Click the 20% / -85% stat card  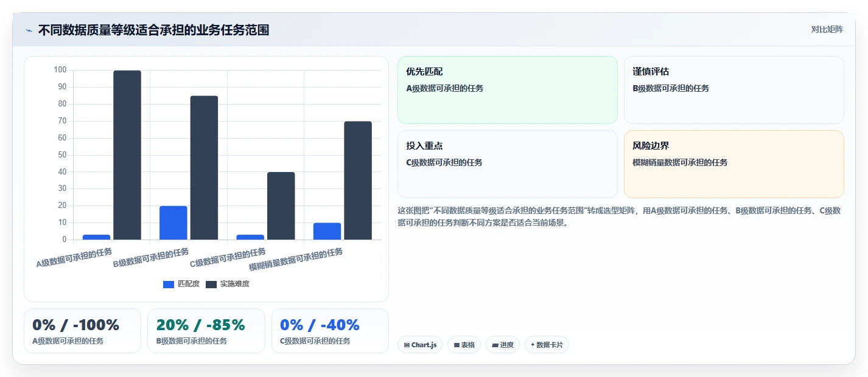point(206,331)
